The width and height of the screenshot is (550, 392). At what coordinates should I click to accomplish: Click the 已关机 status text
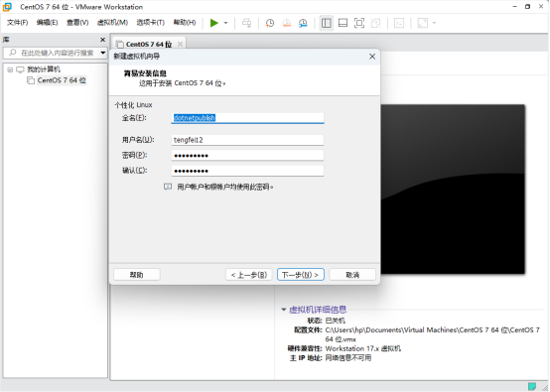coord(335,321)
